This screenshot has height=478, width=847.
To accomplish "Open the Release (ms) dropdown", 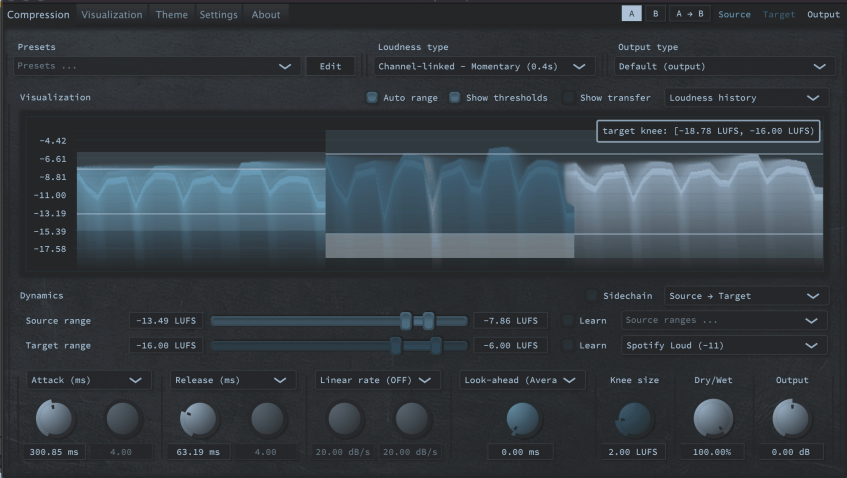I will tap(233, 380).
